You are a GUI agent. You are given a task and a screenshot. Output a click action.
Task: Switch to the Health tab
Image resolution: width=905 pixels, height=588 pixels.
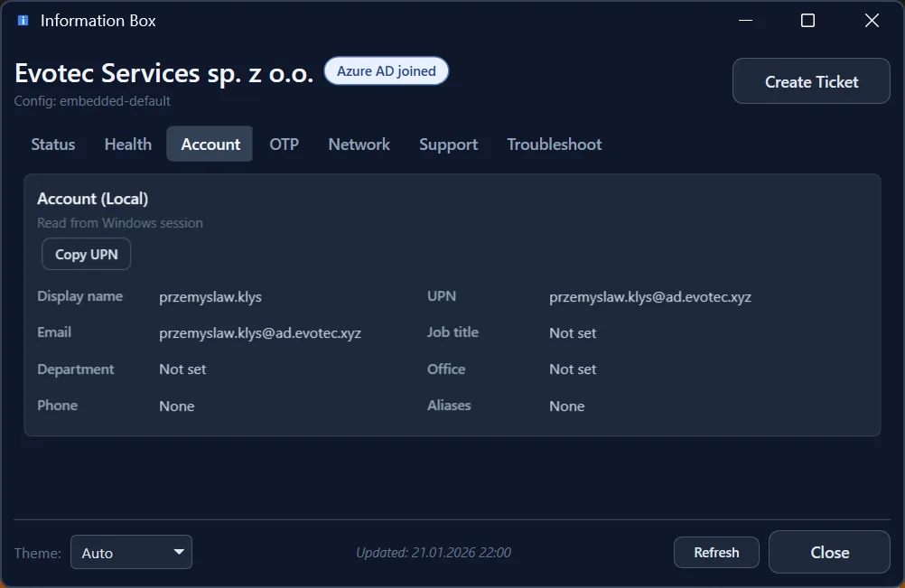coord(128,145)
